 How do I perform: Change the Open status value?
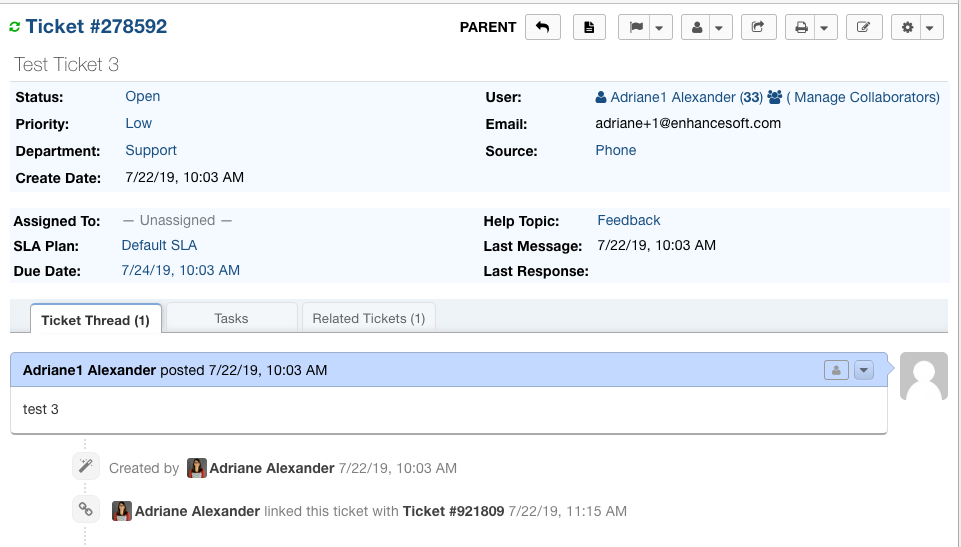point(142,96)
